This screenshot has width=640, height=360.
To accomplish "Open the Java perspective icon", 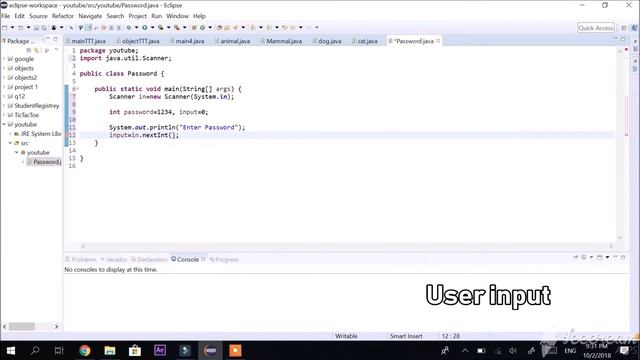I will [634, 28].
